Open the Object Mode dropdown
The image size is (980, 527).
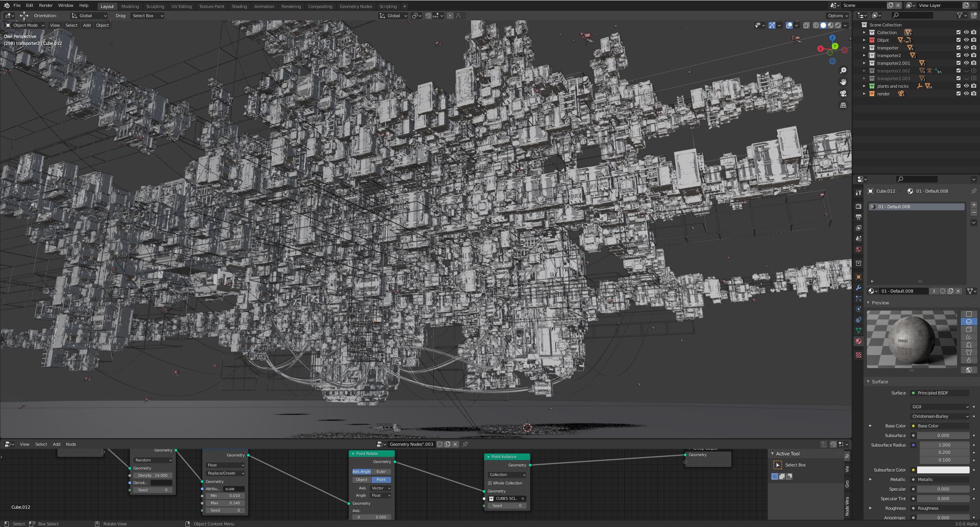[x=25, y=25]
